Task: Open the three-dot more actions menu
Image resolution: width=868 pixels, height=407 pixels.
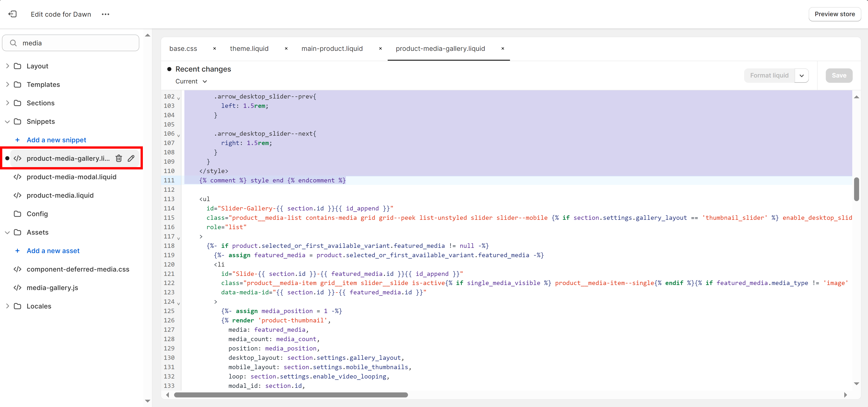Action: click(105, 14)
